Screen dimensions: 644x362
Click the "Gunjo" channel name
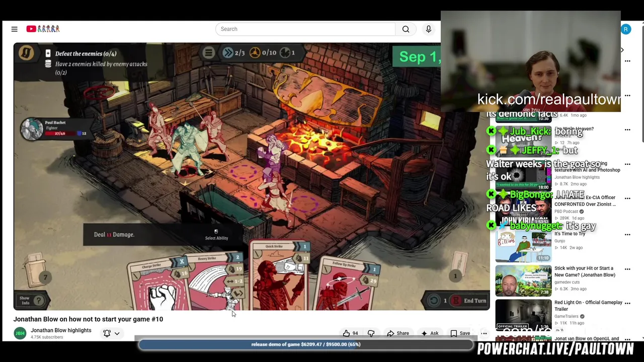coord(560,241)
